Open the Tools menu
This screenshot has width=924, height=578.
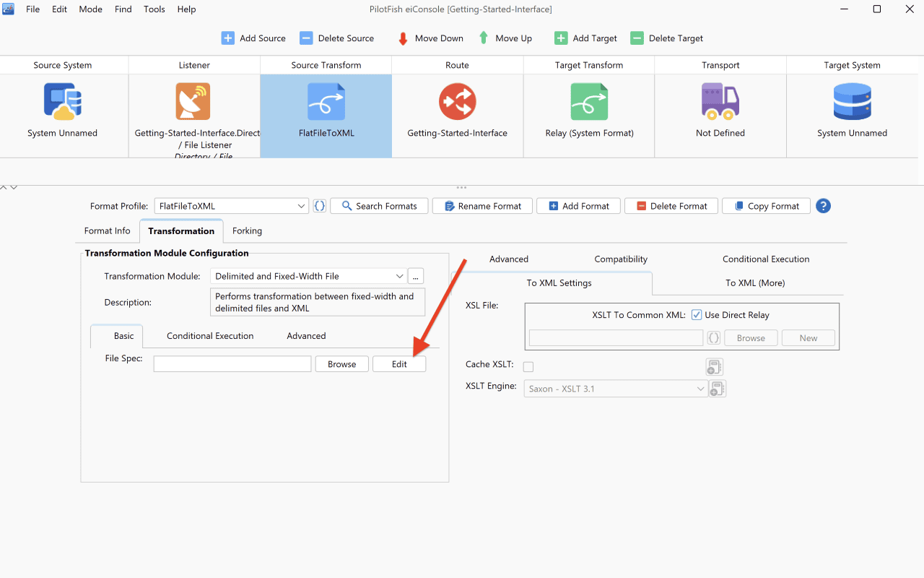pyautogui.click(x=154, y=9)
